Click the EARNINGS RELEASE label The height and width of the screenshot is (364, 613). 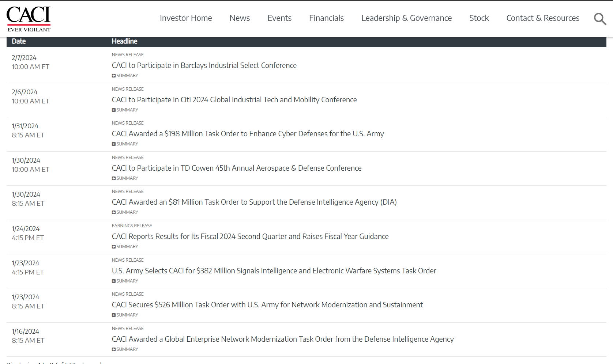click(132, 226)
